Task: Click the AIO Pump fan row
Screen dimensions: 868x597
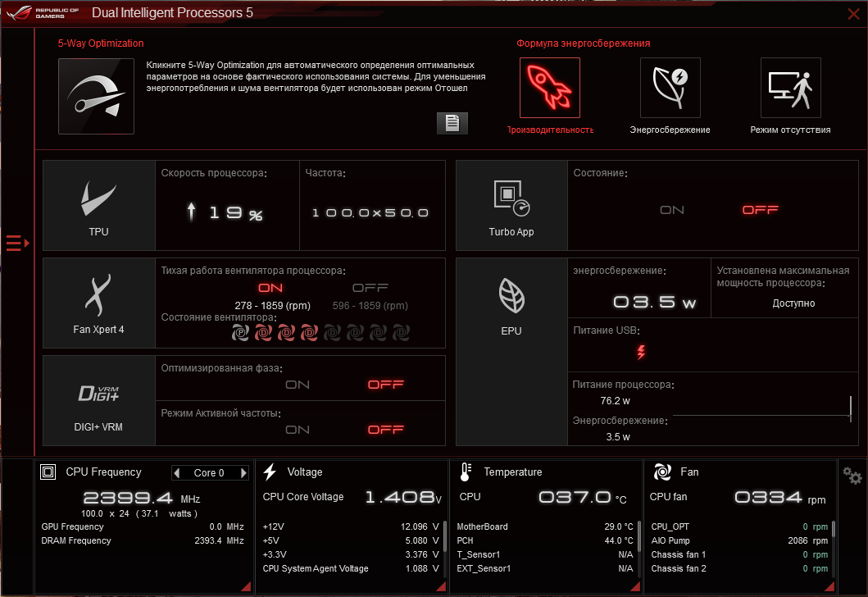Action: (x=739, y=540)
